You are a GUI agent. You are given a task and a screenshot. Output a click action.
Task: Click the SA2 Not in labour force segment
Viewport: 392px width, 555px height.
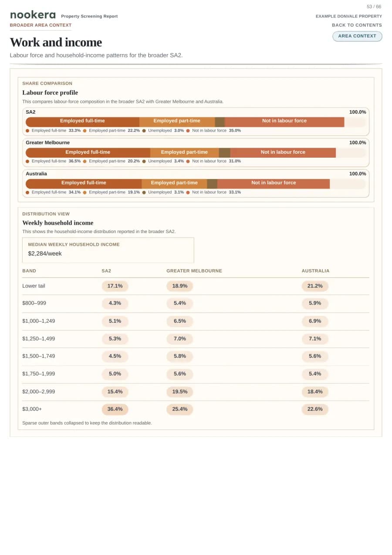pos(284,122)
